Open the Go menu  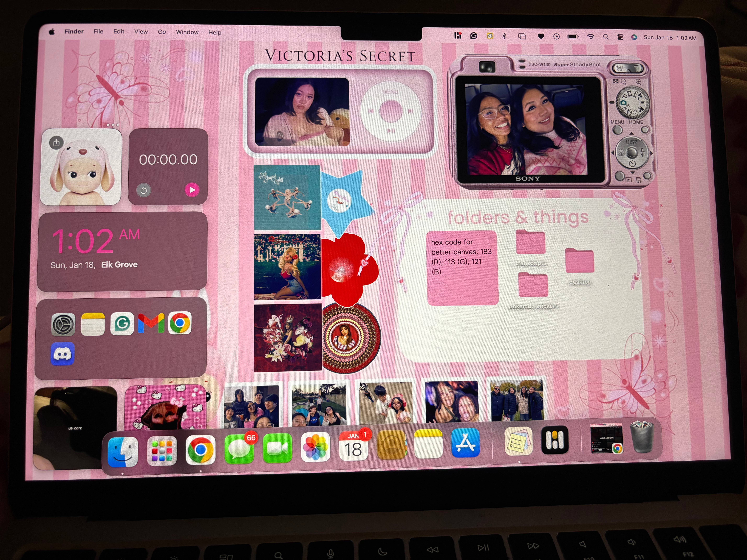pos(162,32)
